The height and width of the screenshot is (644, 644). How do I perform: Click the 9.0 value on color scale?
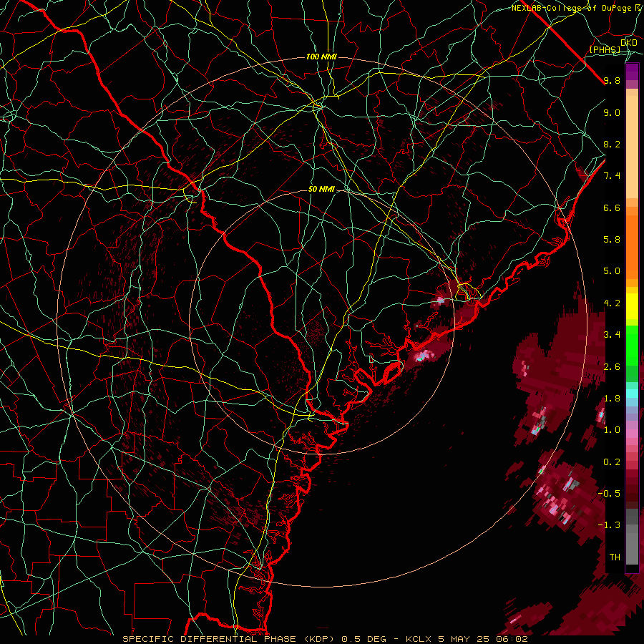612,112
